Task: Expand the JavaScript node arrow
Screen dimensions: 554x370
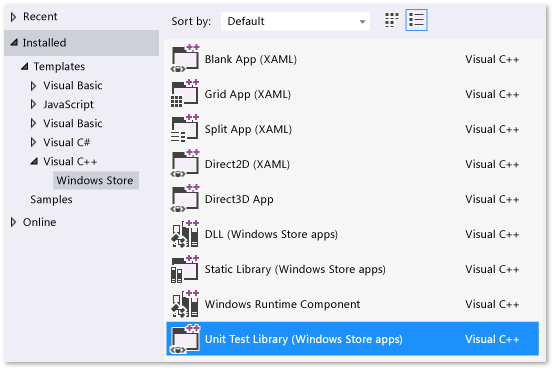Action: click(x=34, y=104)
